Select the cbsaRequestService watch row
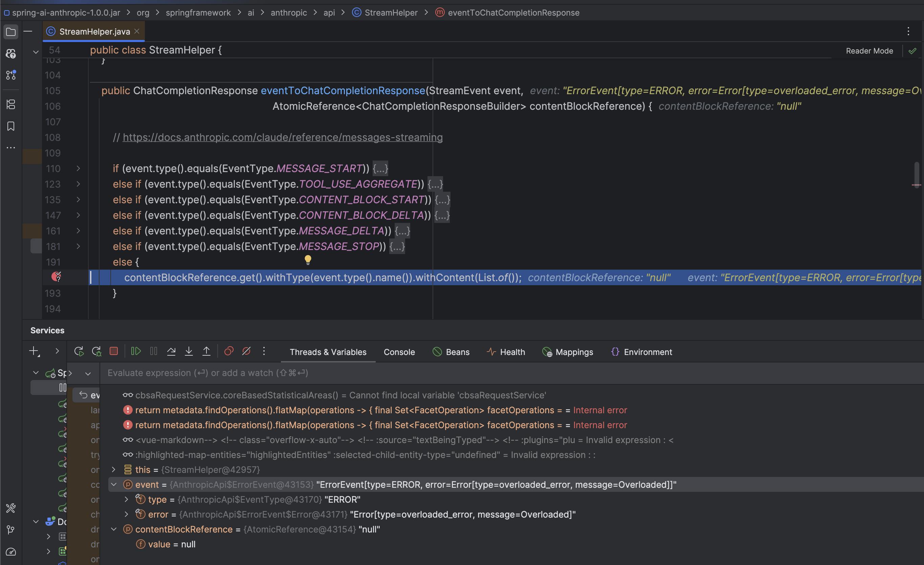 (515, 395)
